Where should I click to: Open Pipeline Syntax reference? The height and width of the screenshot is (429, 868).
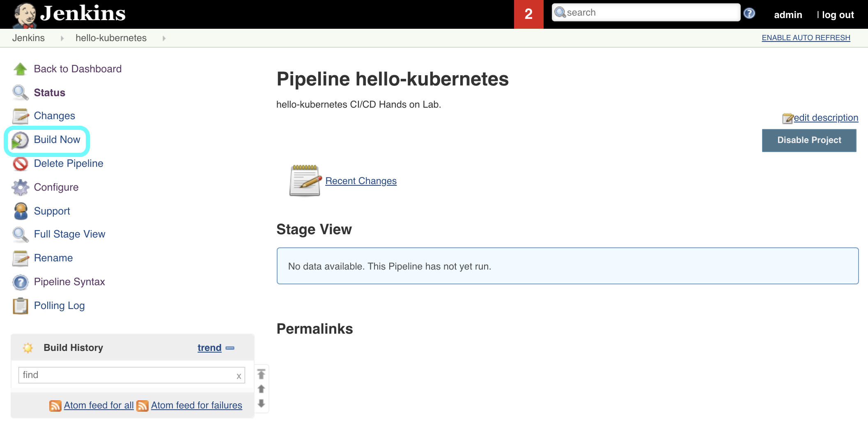(69, 282)
